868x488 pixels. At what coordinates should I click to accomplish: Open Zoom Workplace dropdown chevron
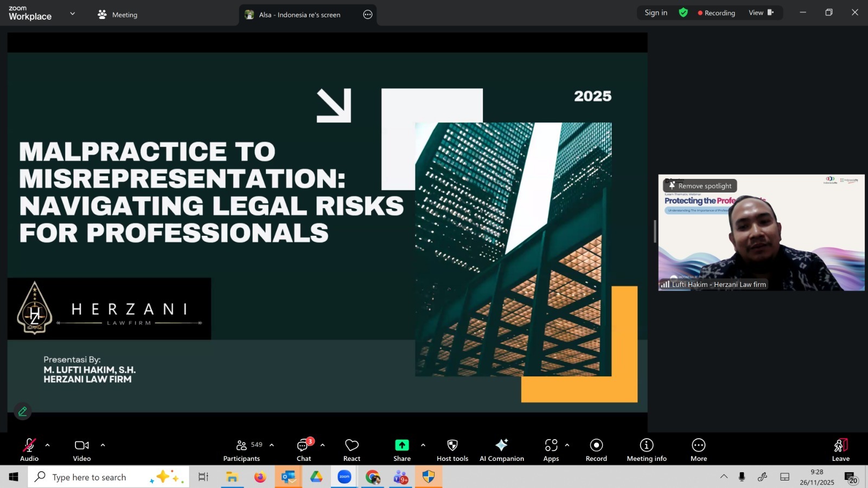(72, 14)
